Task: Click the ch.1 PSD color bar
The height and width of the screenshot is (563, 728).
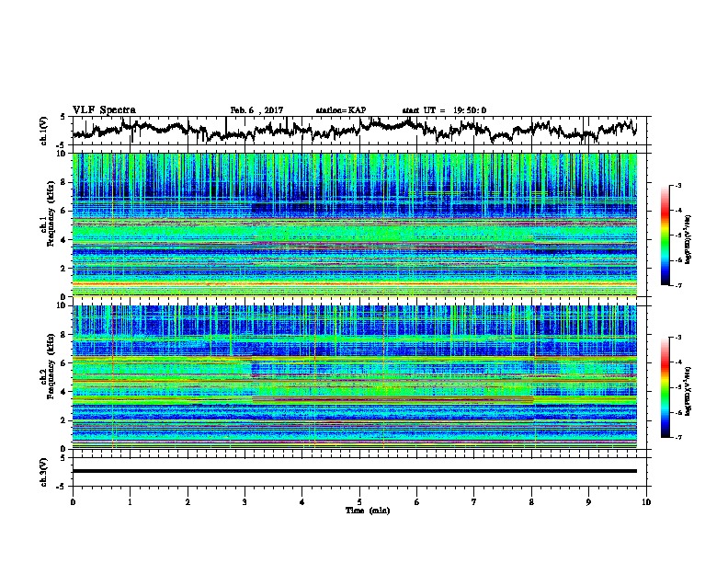Action: pos(665,236)
